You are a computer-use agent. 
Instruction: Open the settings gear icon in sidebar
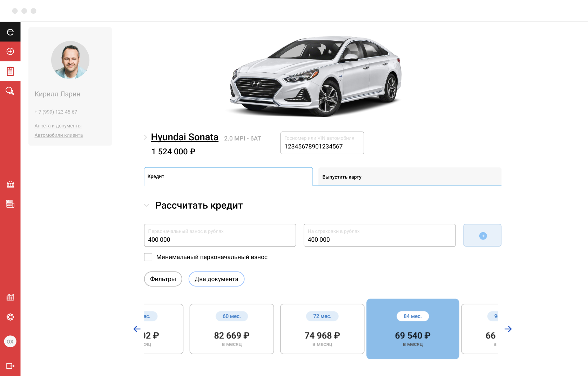tap(10, 317)
